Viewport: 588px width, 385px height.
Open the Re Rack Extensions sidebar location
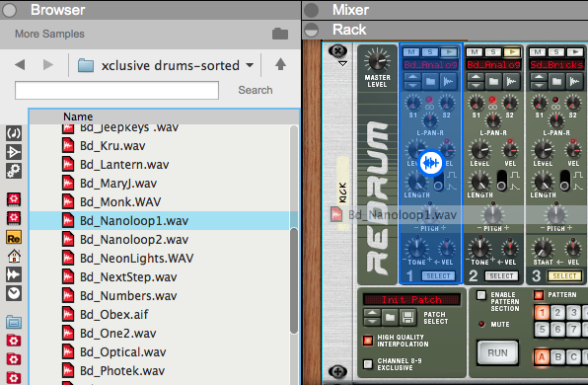pyautogui.click(x=14, y=238)
